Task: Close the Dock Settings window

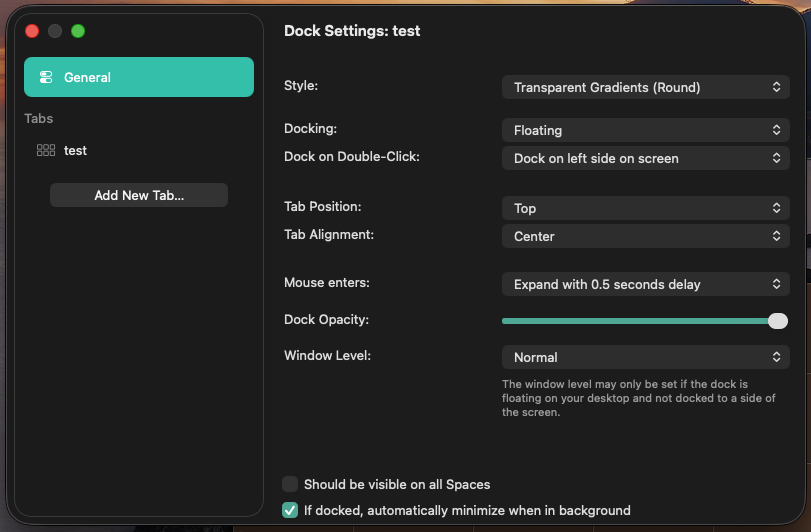Action: (x=32, y=31)
